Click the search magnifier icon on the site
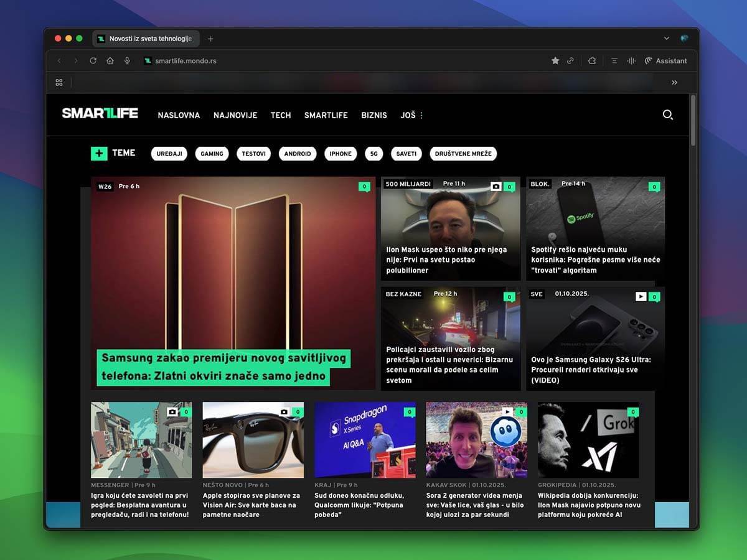747x560 pixels. (667, 114)
